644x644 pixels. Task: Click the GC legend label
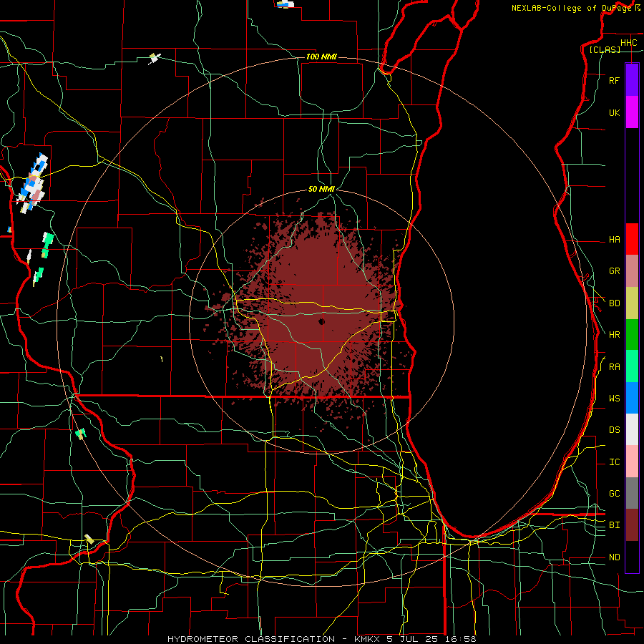614,493
